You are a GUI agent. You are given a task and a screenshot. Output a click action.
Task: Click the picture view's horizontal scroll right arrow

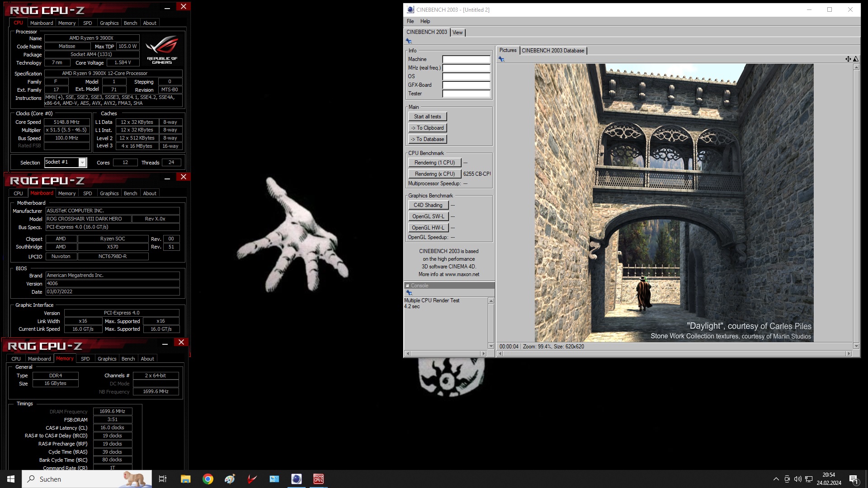coord(849,354)
